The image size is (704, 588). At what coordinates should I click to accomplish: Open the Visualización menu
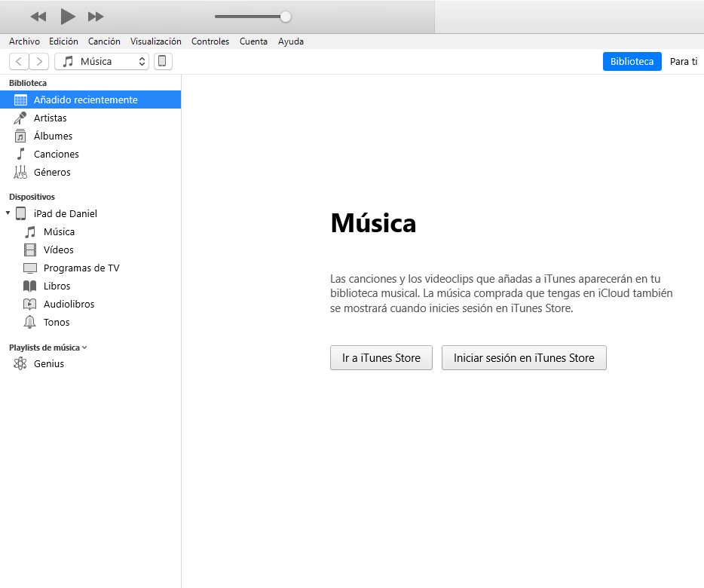tap(156, 41)
